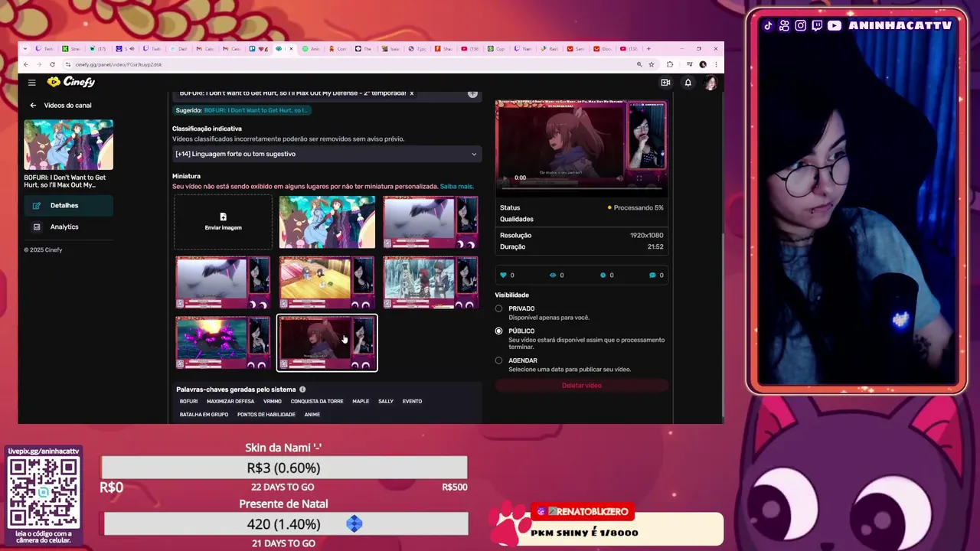The width and height of the screenshot is (980, 551).
Task: Click the ANIME keyword tag
Action: [x=312, y=415]
